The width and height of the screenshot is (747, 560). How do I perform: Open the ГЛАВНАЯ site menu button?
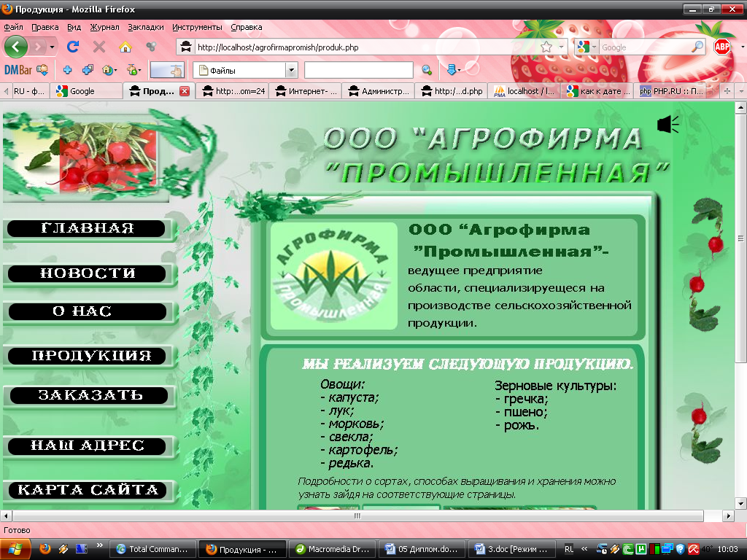tap(87, 228)
